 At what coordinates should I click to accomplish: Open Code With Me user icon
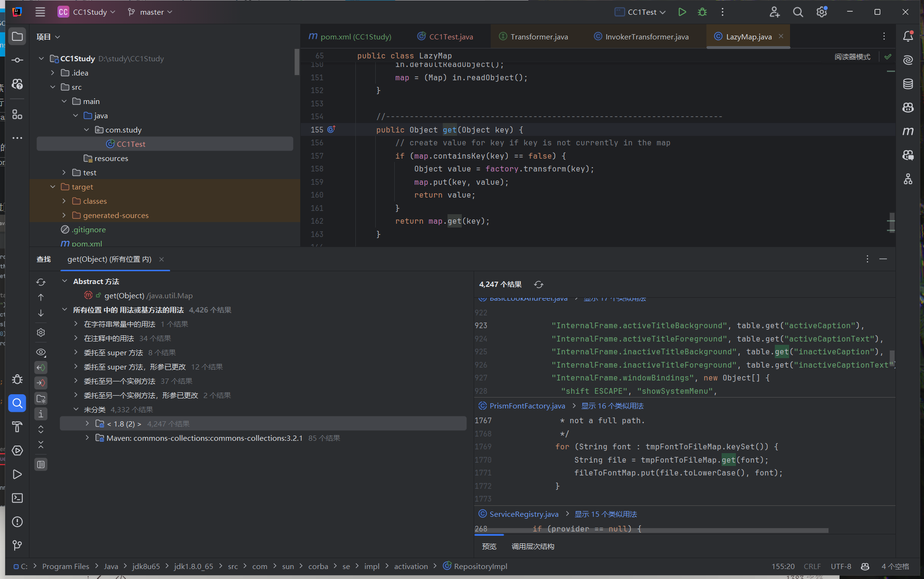pyautogui.click(x=775, y=12)
